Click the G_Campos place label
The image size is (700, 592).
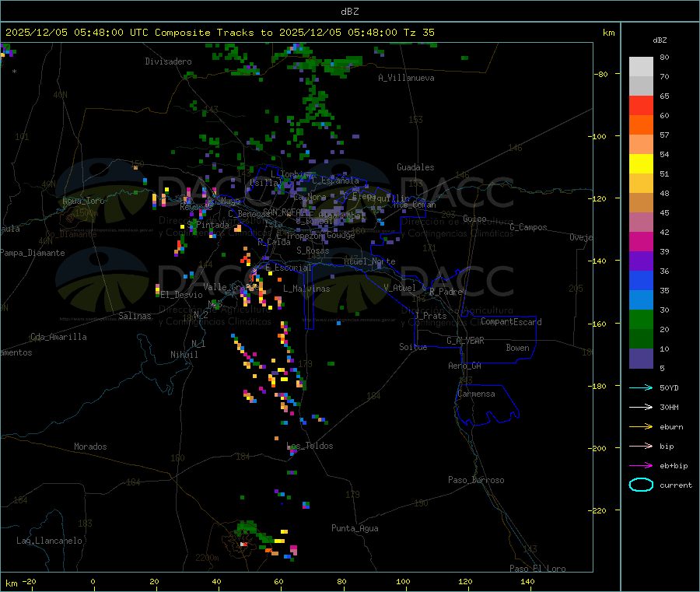[x=528, y=227]
